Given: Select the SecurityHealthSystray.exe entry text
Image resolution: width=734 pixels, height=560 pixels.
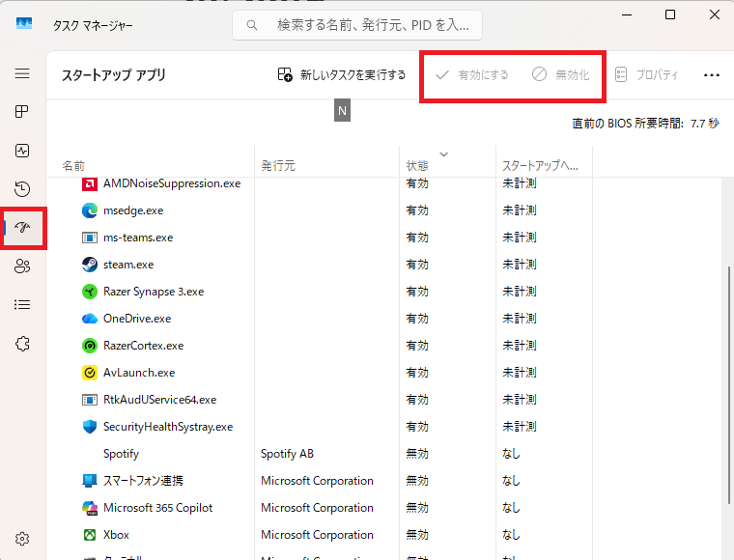Looking at the screenshot, I should pyautogui.click(x=168, y=427).
